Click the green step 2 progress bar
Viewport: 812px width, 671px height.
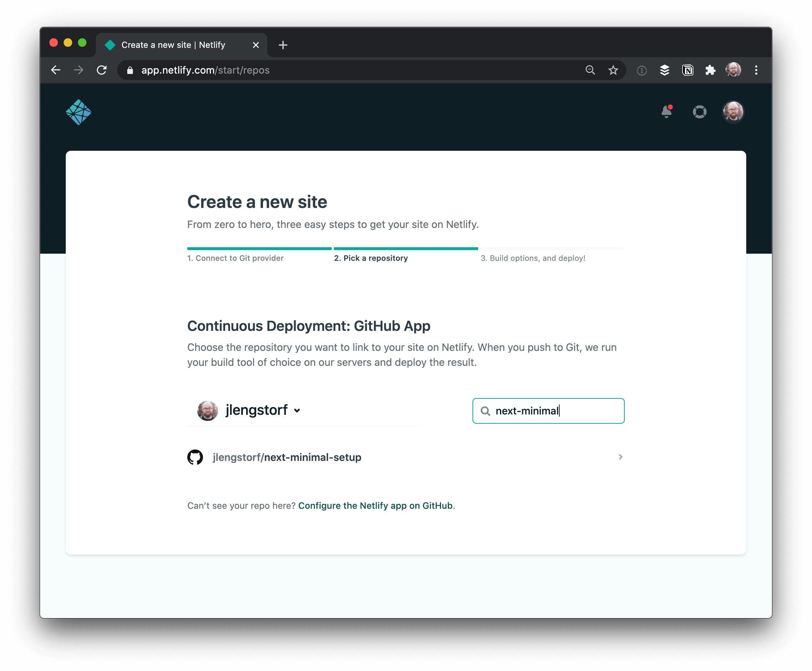406,249
